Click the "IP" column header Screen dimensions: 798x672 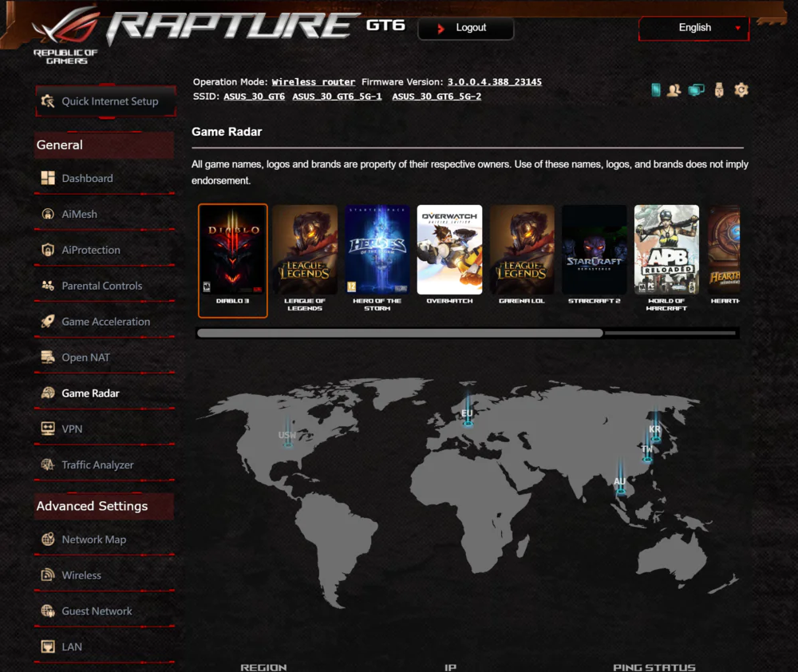pos(450,667)
